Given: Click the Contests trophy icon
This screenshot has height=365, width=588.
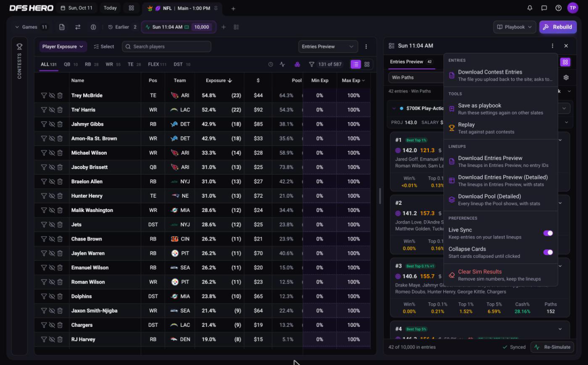Looking at the screenshot, I should point(19,47).
